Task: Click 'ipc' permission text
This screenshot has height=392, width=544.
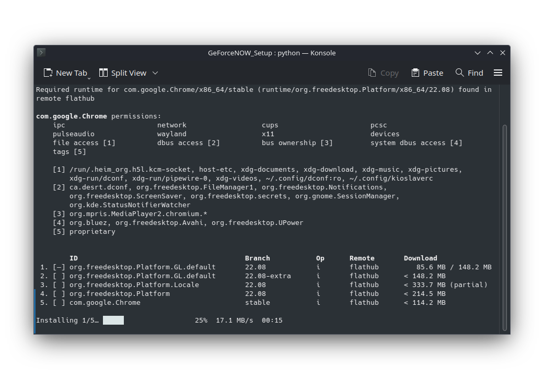Action: coord(59,125)
